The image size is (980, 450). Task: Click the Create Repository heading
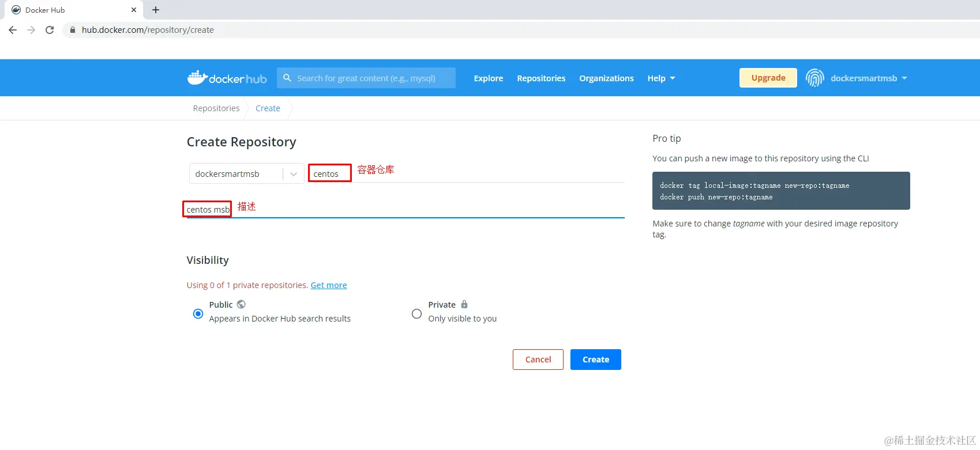[x=241, y=142]
